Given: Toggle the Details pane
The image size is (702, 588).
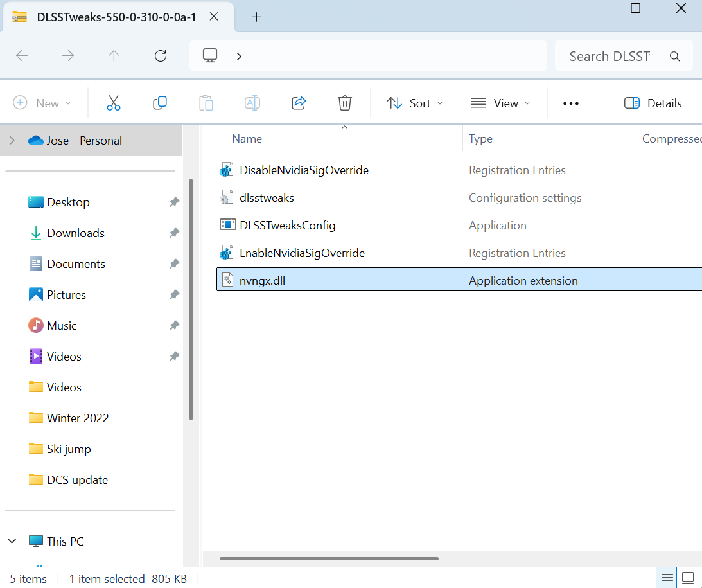Looking at the screenshot, I should point(653,103).
